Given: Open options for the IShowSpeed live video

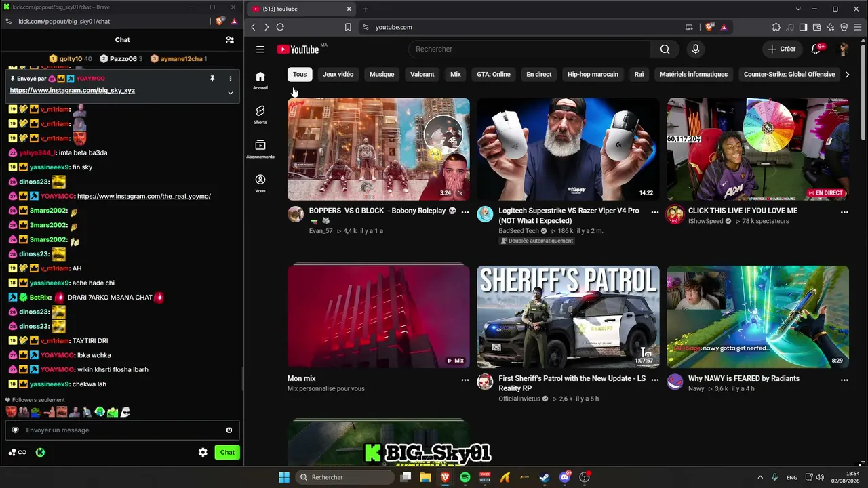Looking at the screenshot, I should [x=844, y=212].
